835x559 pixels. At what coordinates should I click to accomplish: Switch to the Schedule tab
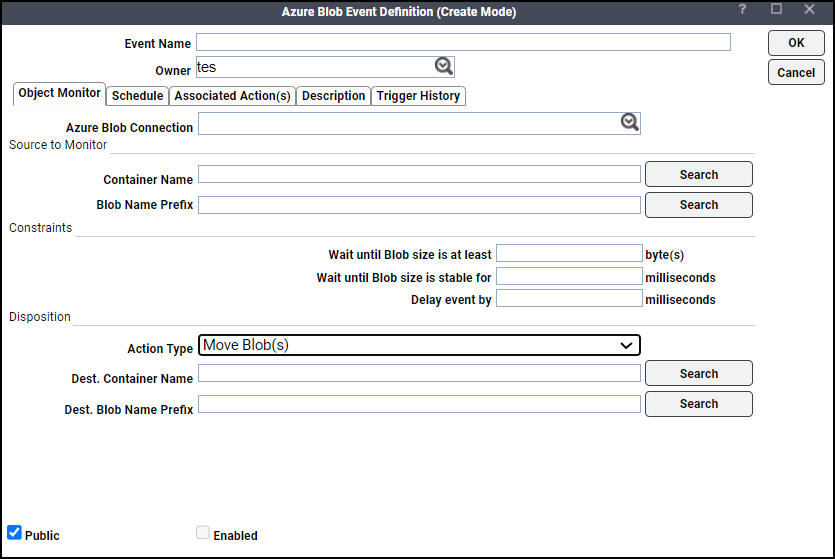pos(137,96)
